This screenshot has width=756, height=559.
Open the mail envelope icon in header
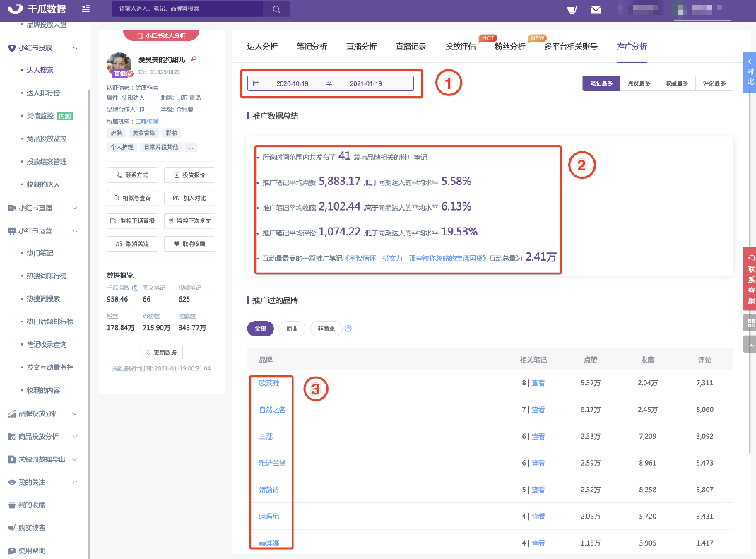tap(596, 10)
